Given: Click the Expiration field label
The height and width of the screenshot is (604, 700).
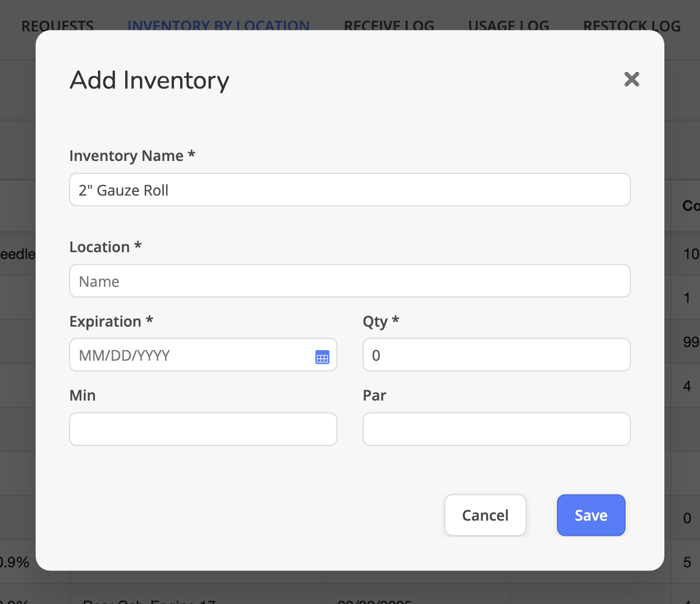Looking at the screenshot, I should point(111,321).
